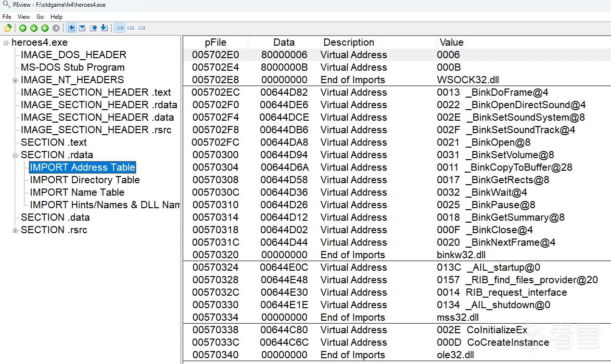Collapse the heroes4.exe root node
Screen dimensions: 611x364
tap(6, 43)
